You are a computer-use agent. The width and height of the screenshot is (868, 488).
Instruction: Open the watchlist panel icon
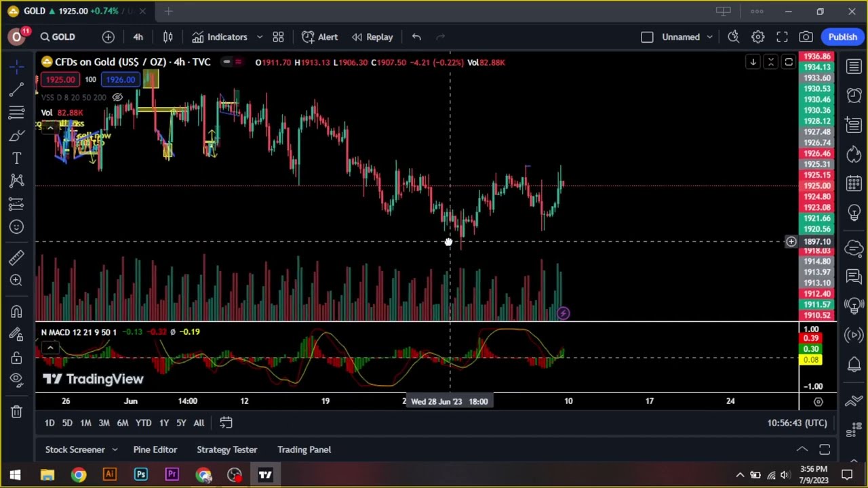point(854,66)
